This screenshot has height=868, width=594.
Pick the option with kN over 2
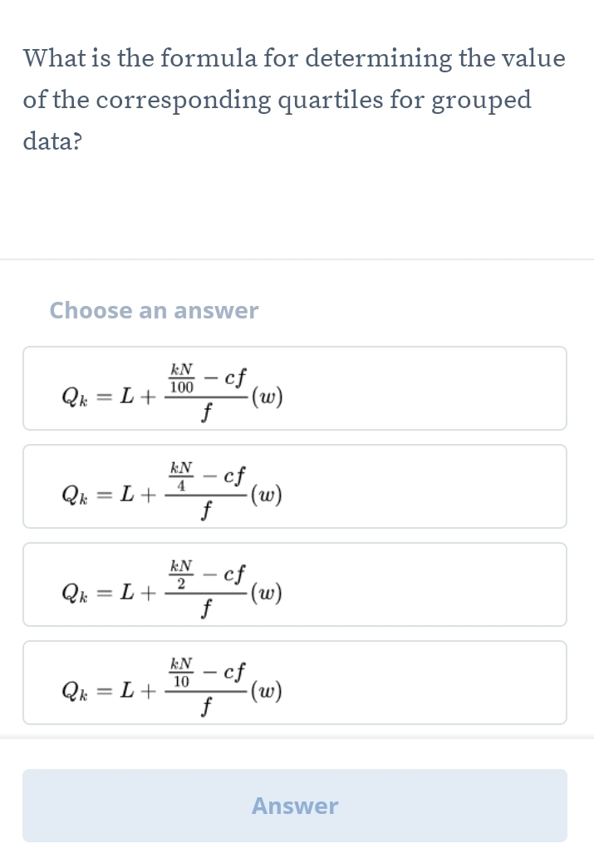point(295,584)
